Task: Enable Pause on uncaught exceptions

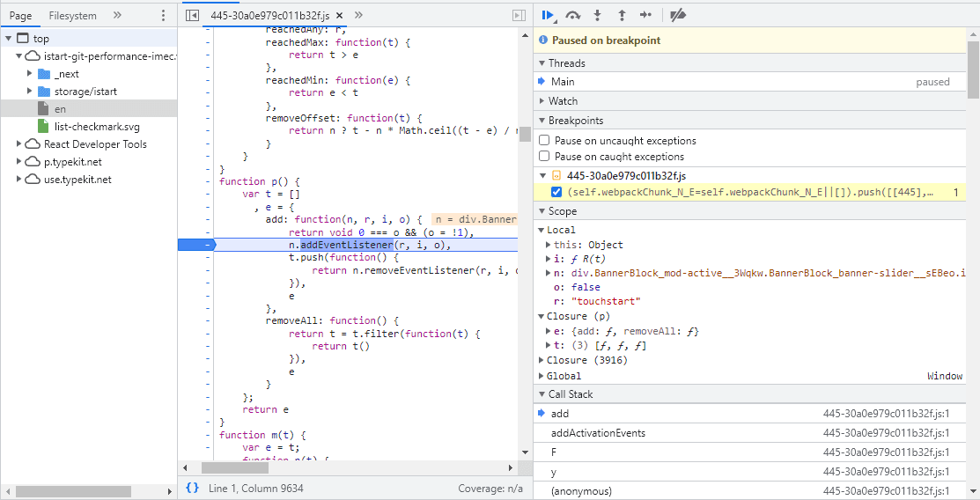Action: tap(544, 140)
